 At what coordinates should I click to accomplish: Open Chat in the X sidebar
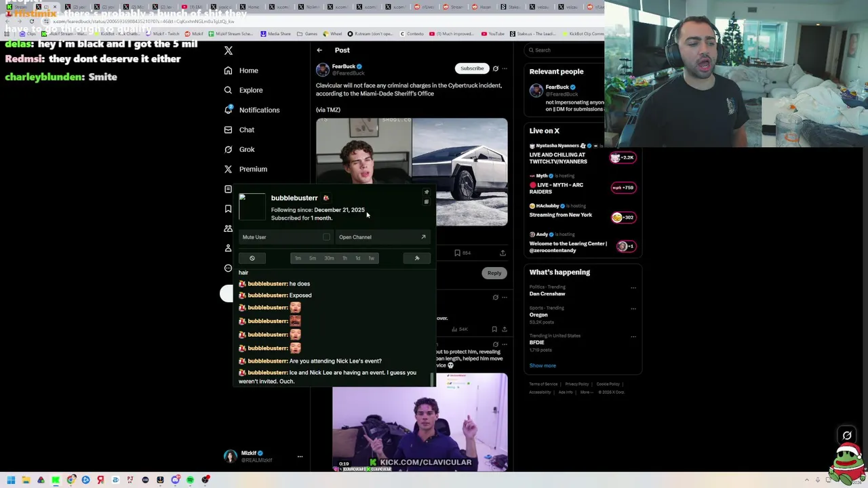pos(246,129)
